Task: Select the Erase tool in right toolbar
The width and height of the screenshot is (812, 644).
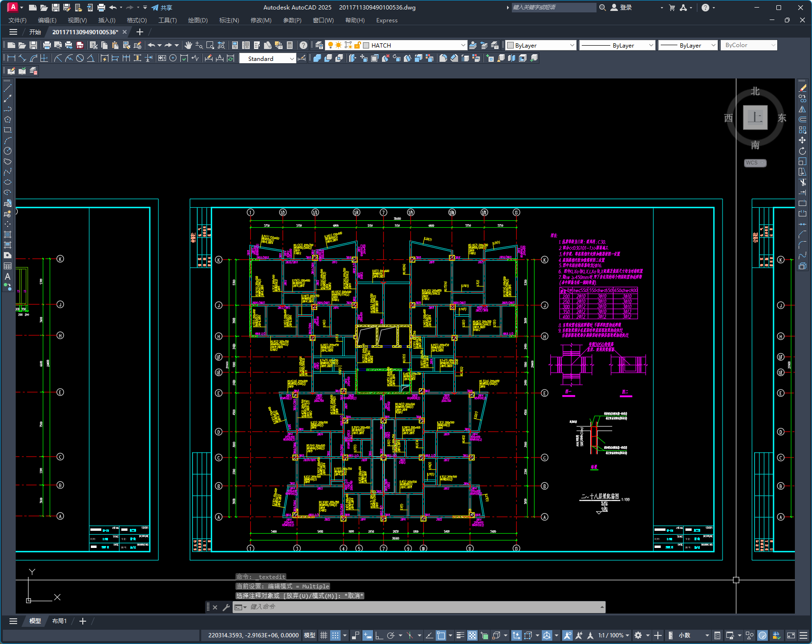Action: pos(802,88)
